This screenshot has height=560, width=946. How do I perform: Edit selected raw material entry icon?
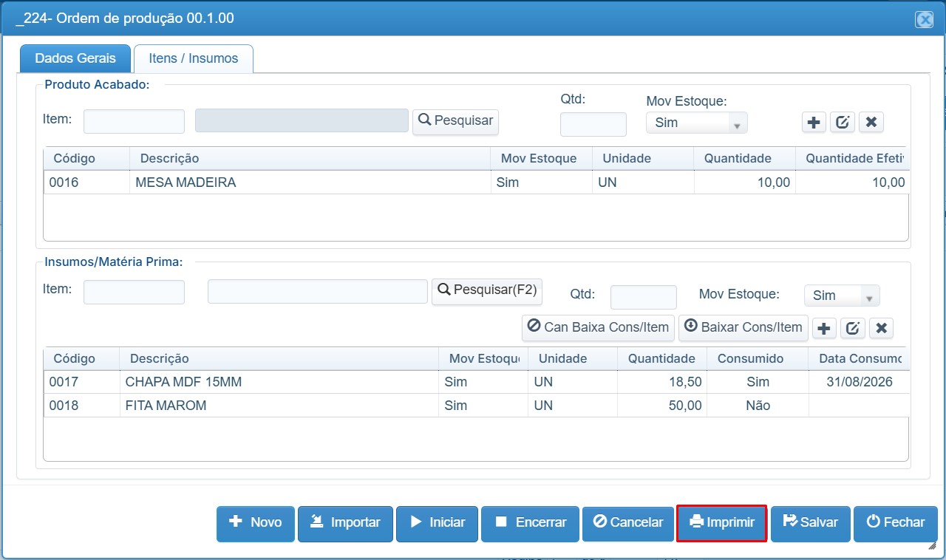pyautogui.click(x=852, y=328)
